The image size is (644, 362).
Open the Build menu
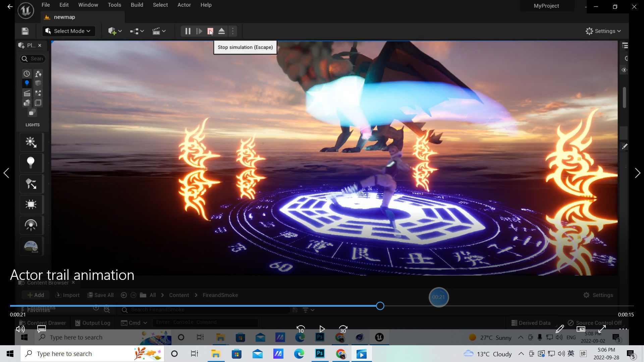click(x=137, y=5)
